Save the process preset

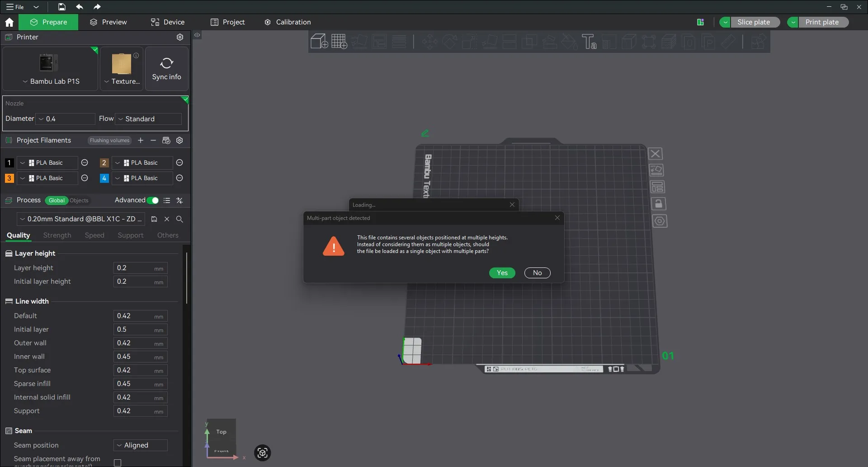click(154, 219)
